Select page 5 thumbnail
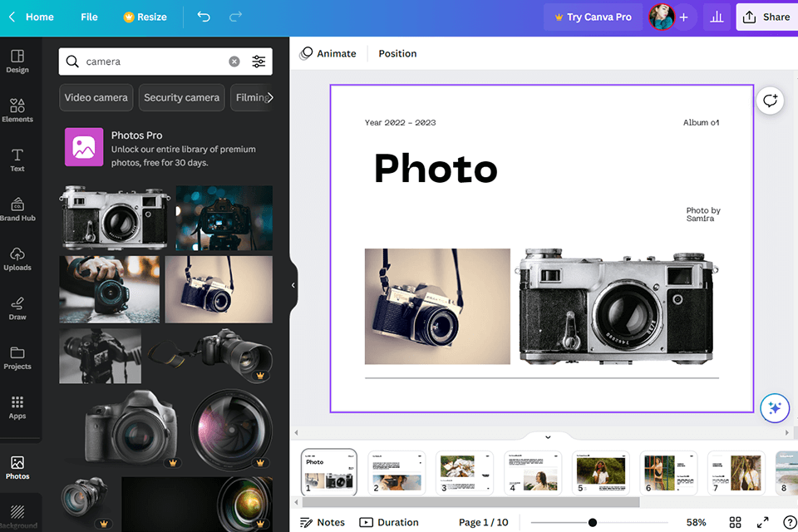 (x=600, y=472)
